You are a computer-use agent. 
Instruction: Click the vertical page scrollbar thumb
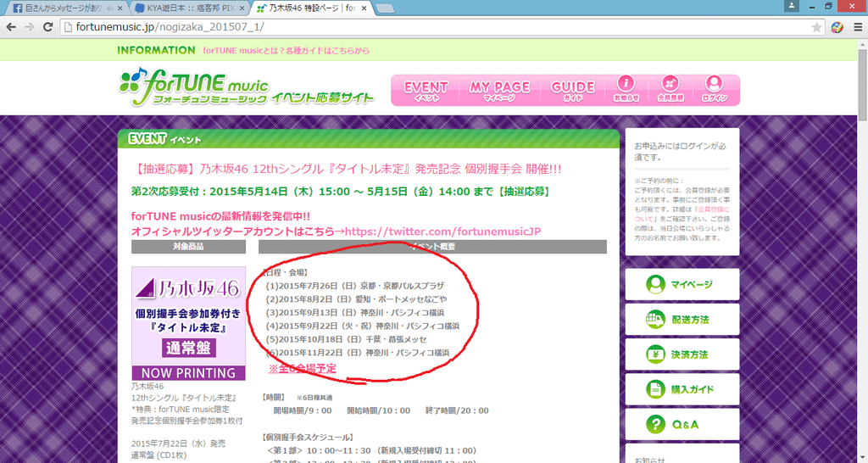(862, 84)
